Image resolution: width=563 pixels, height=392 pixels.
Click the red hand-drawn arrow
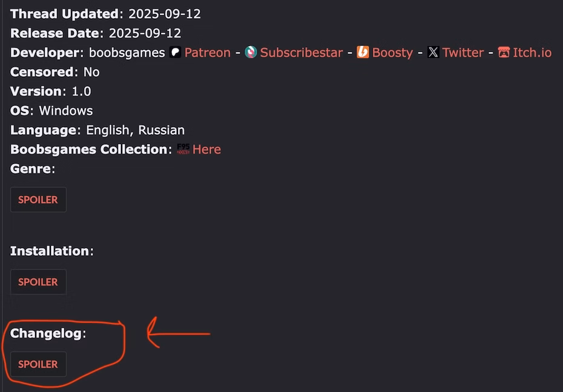click(x=179, y=333)
